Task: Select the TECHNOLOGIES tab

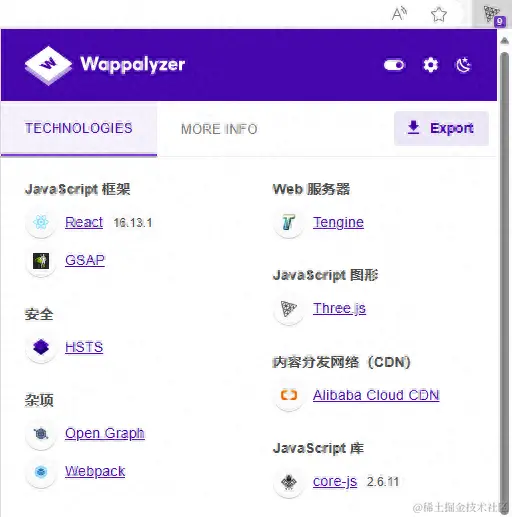Action: 79,129
